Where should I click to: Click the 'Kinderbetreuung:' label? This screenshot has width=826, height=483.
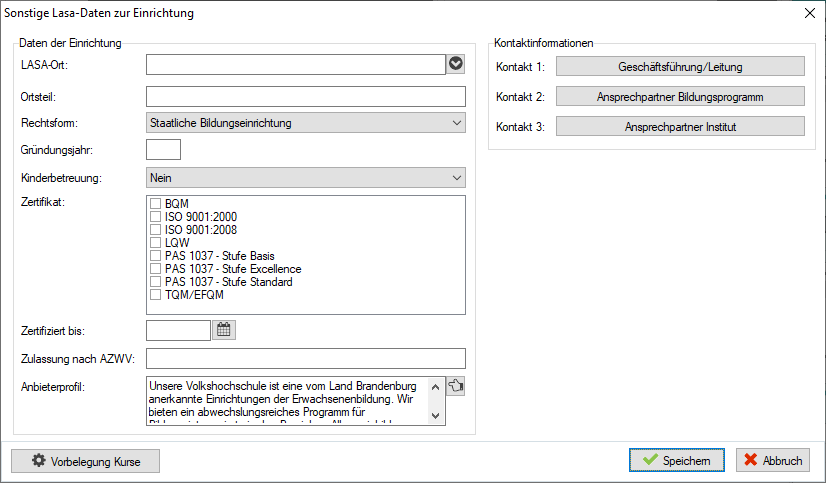click(61, 178)
